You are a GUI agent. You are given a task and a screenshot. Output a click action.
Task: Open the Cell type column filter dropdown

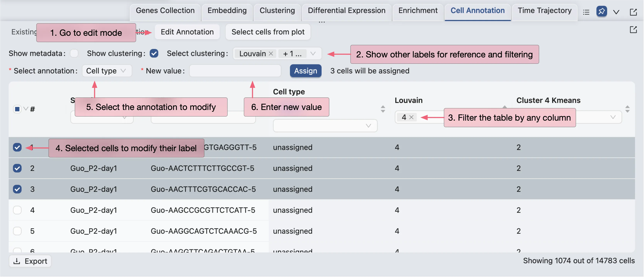[x=325, y=126]
